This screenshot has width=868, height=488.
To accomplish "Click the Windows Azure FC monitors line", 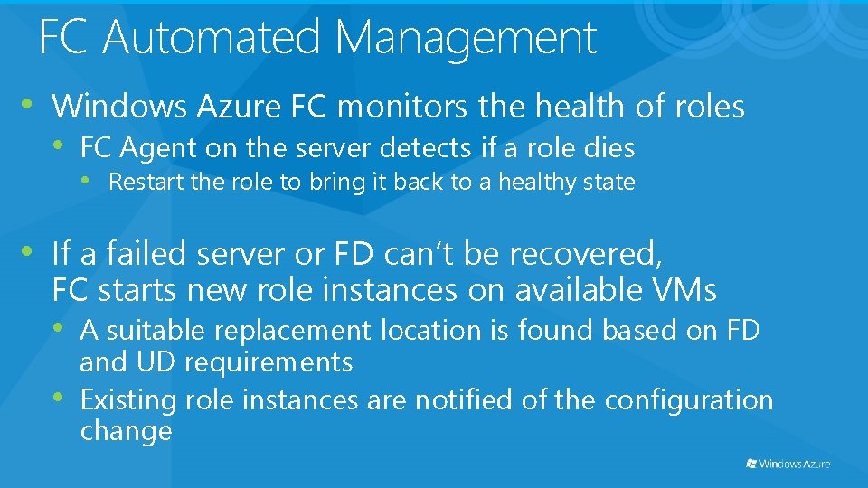I will tap(398, 106).
